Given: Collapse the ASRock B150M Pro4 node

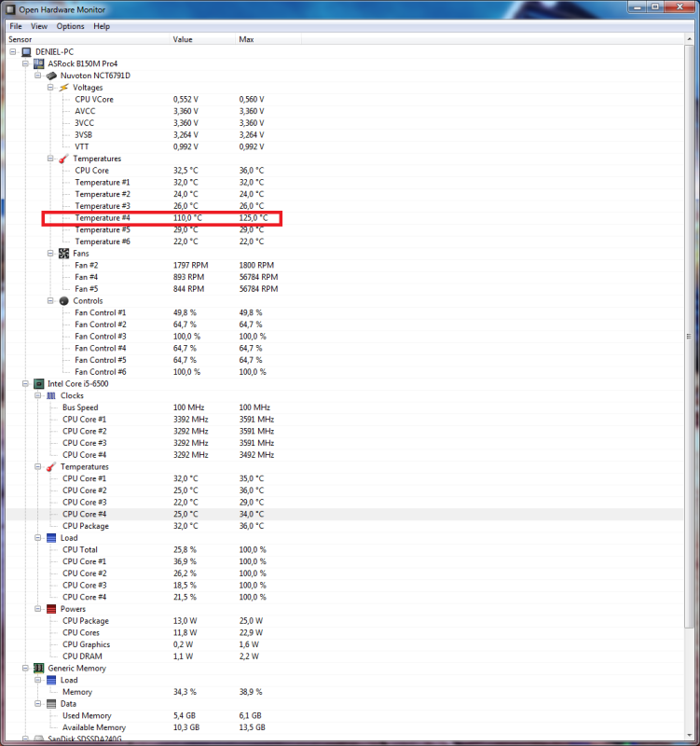Looking at the screenshot, I should pos(25,63).
